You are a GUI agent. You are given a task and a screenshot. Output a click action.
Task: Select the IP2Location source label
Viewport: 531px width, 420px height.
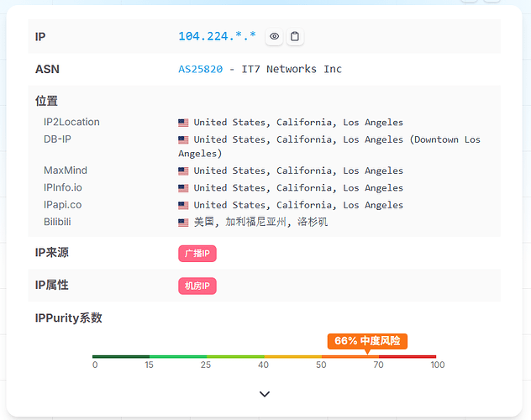tap(71, 122)
